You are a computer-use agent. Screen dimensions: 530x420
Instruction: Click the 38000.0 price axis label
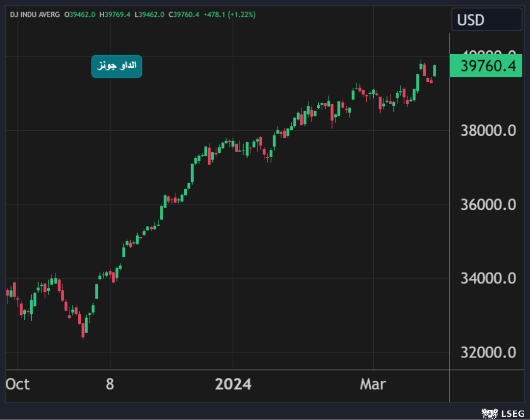point(488,131)
